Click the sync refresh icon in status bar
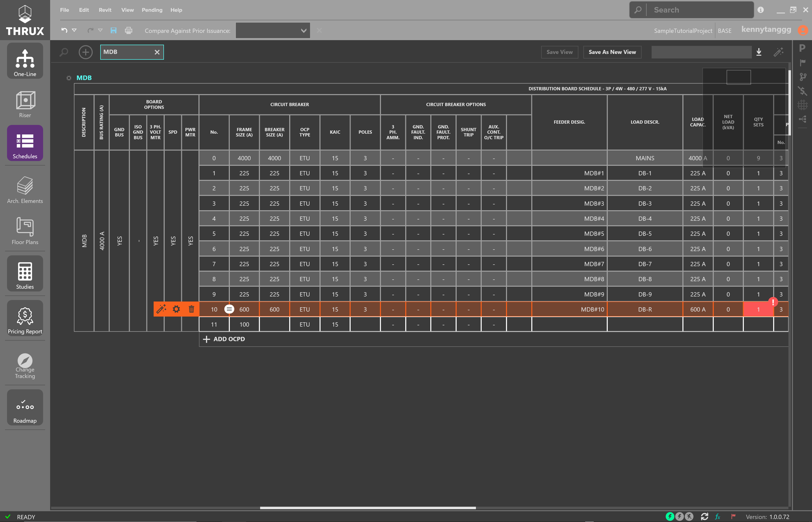Image resolution: width=812 pixels, height=522 pixels. 704,516
